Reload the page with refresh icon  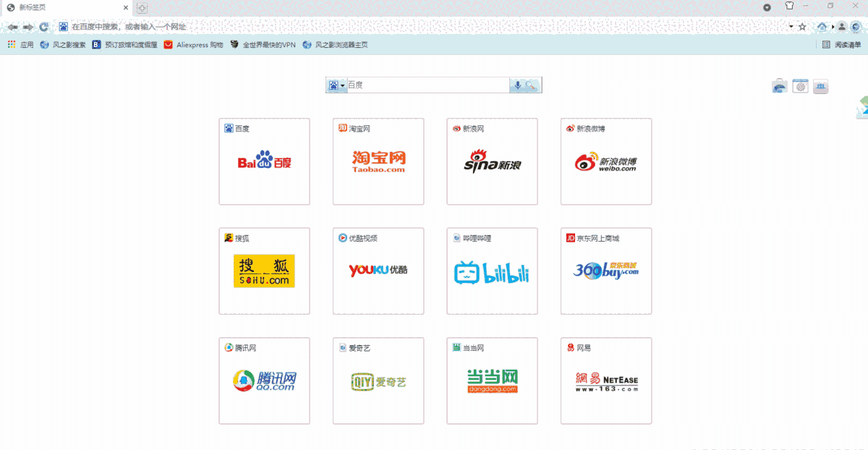pyautogui.click(x=44, y=27)
